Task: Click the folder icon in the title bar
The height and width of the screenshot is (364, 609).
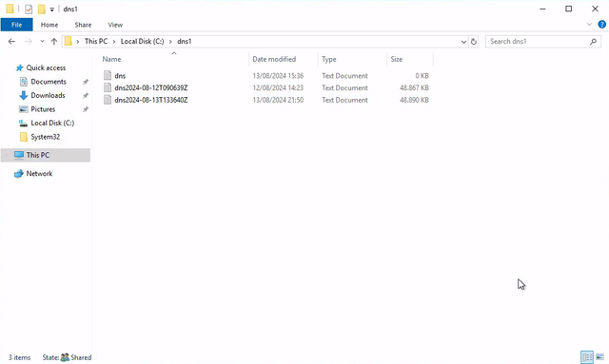Action: coord(10,9)
